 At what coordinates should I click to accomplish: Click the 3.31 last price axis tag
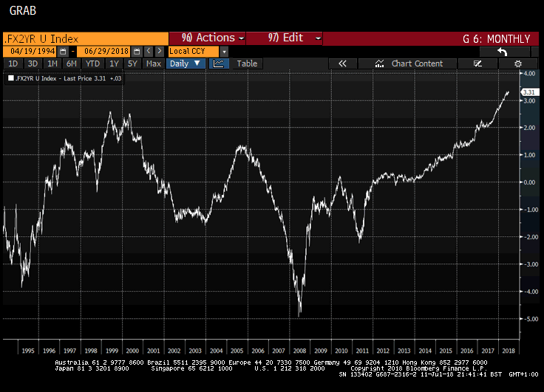coord(530,92)
